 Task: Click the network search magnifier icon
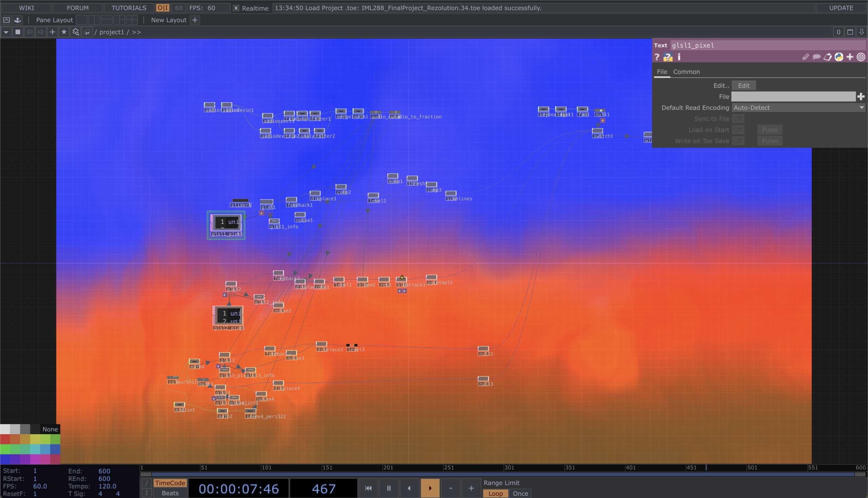point(76,32)
